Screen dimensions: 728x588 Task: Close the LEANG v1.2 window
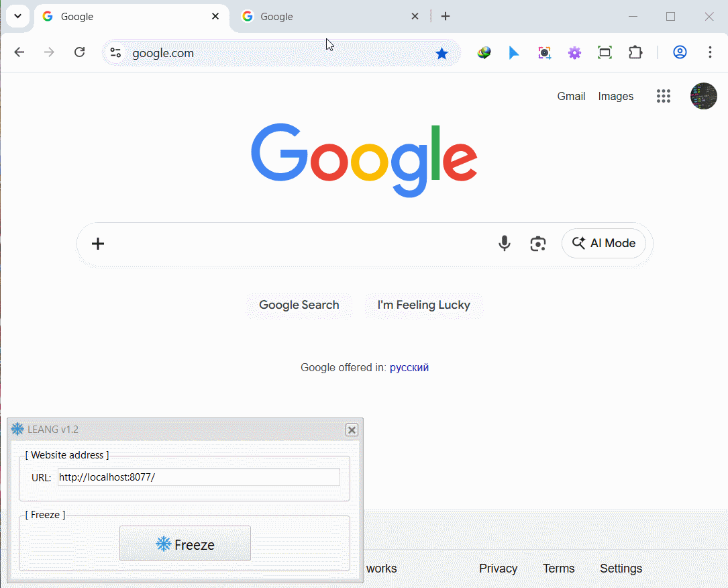[x=352, y=430]
